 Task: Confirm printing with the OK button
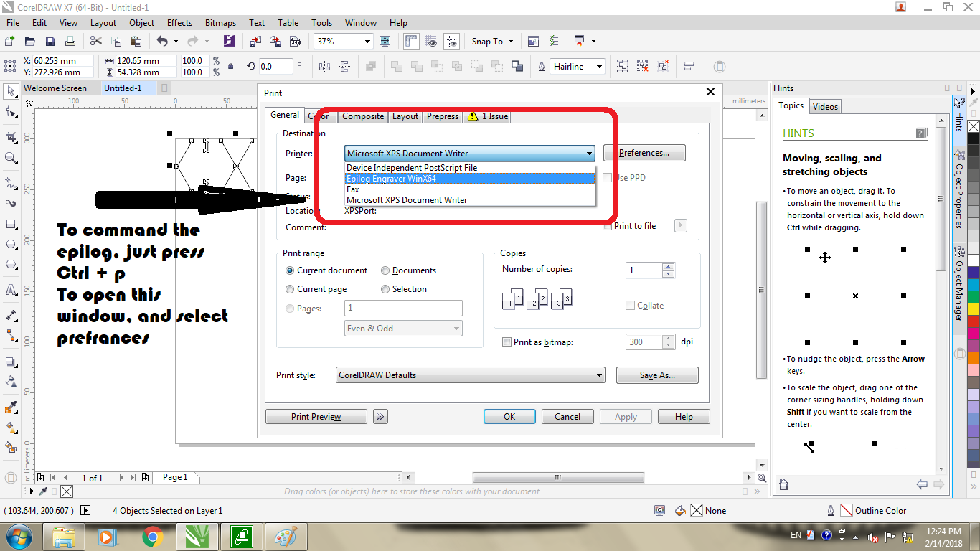[x=509, y=417]
